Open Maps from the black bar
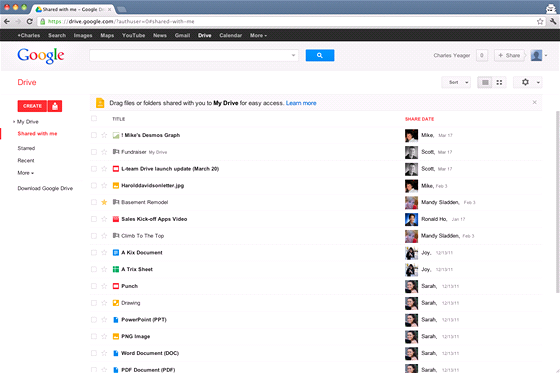This screenshot has height=373, width=560. 107,35
